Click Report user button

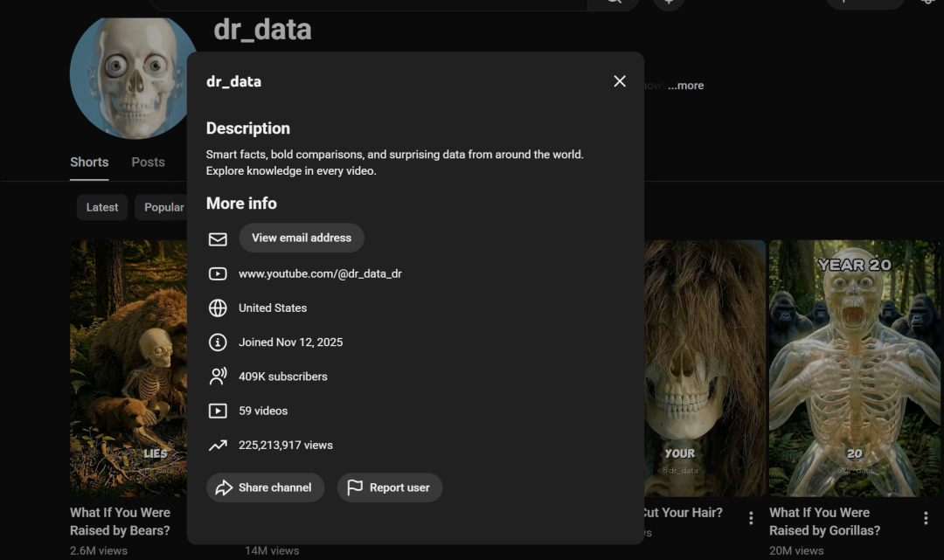click(x=390, y=487)
